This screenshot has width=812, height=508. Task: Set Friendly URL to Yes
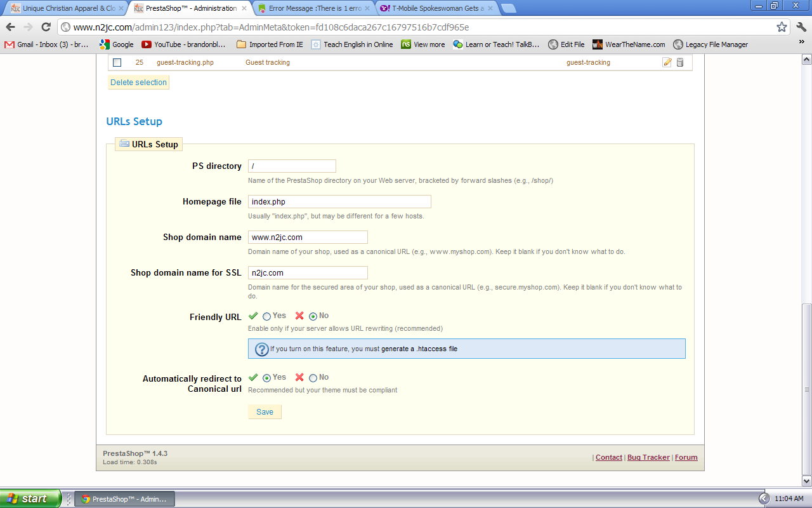click(266, 316)
